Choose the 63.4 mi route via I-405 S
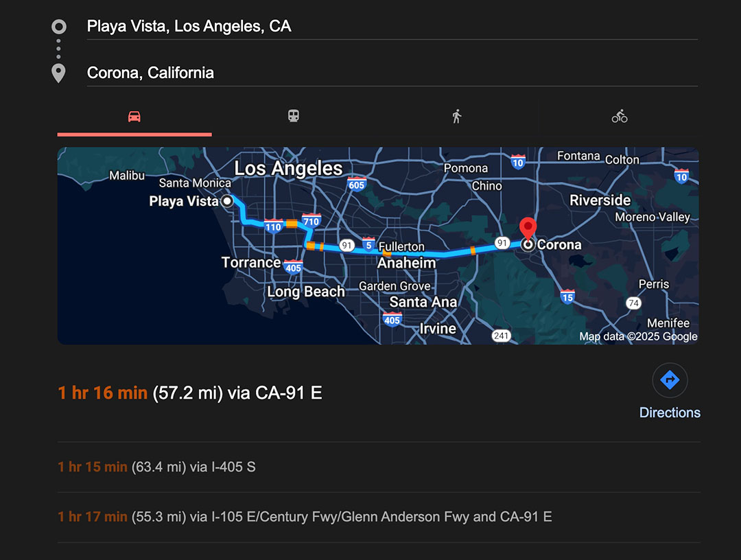 pos(157,467)
